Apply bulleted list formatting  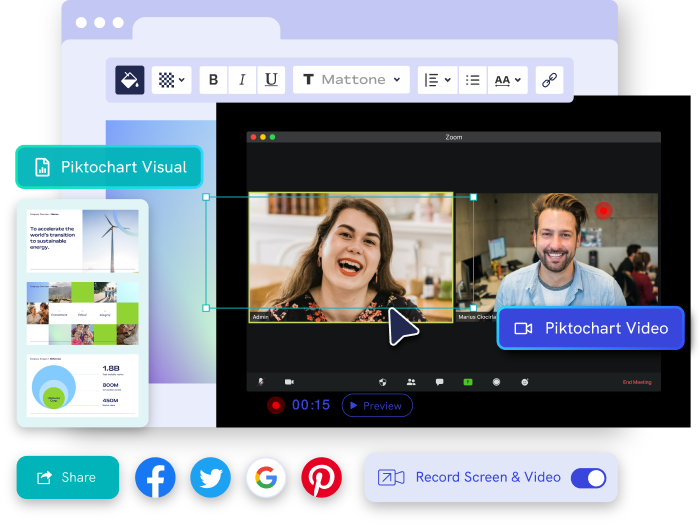coord(472,80)
